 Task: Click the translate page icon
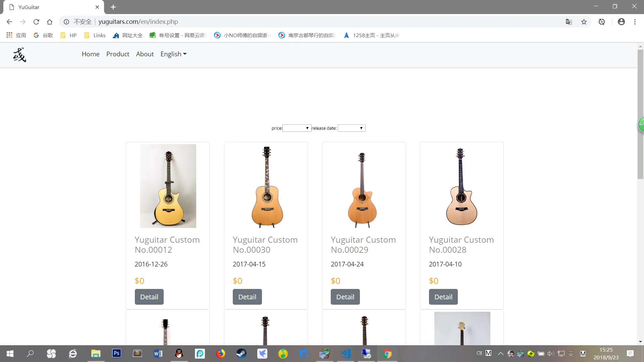click(569, 22)
